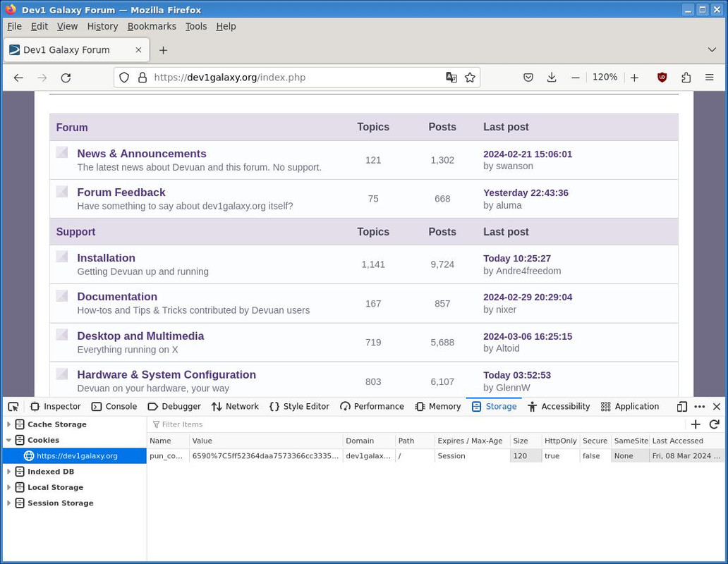The image size is (728, 564).
Task: Switch to the Network tab in DevTools
Action: click(235, 407)
